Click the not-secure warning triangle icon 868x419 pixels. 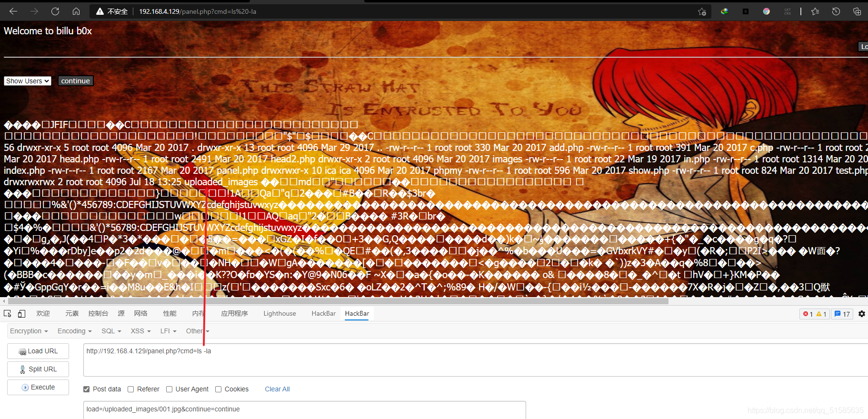tap(100, 11)
